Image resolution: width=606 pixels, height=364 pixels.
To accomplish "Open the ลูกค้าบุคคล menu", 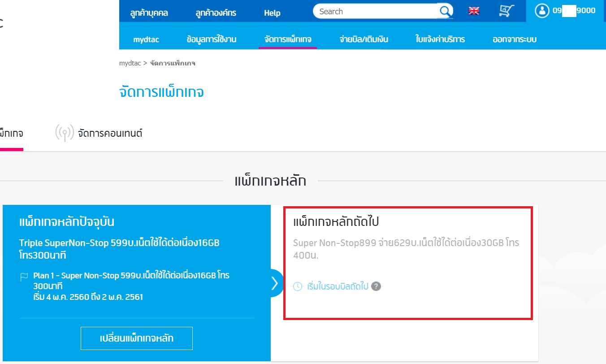I will coord(149,13).
